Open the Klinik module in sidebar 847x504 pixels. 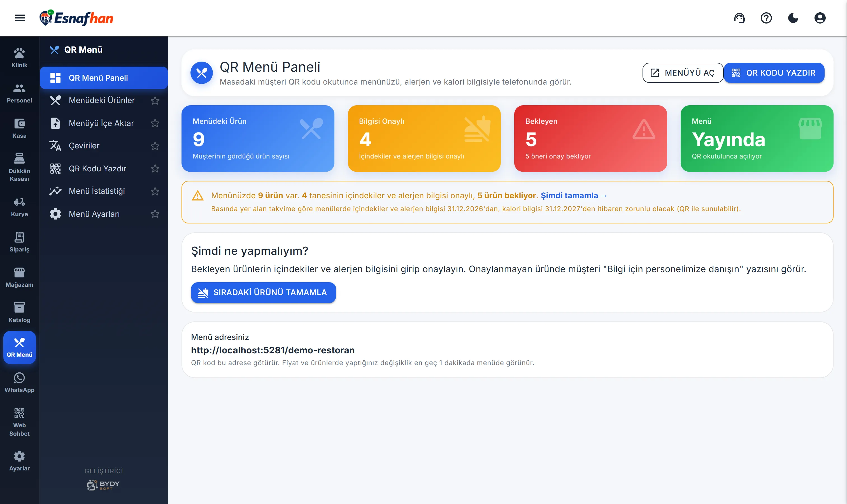[19, 58]
